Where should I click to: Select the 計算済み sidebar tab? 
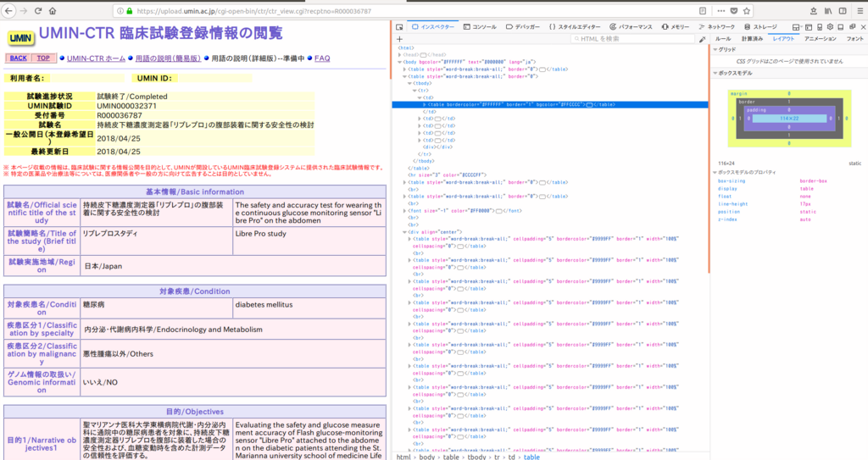pos(753,39)
